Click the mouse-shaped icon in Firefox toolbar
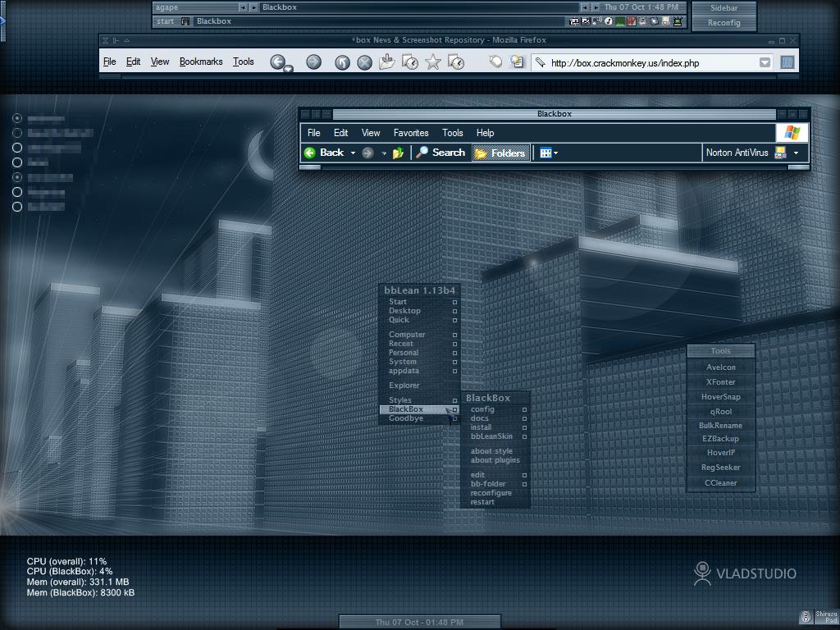840x630 pixels. pos(495,62)
